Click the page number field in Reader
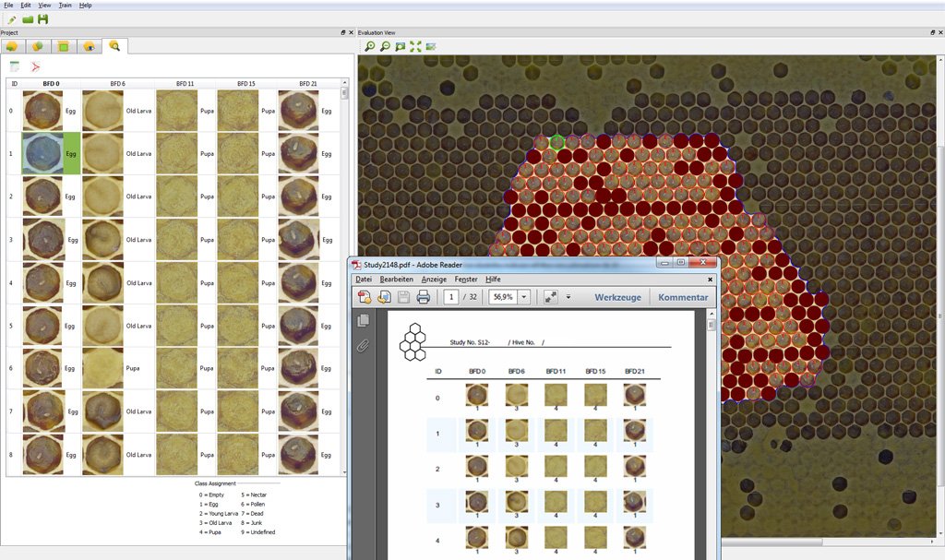The width and height of the screenshot is (945, 560). (x=452, y=297)
